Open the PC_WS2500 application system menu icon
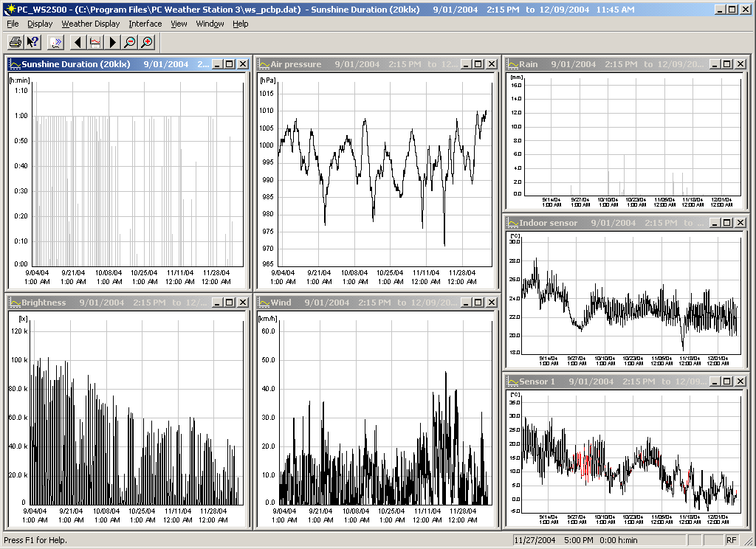This screenshot has width=756, height=549. [x=9, y=9]
